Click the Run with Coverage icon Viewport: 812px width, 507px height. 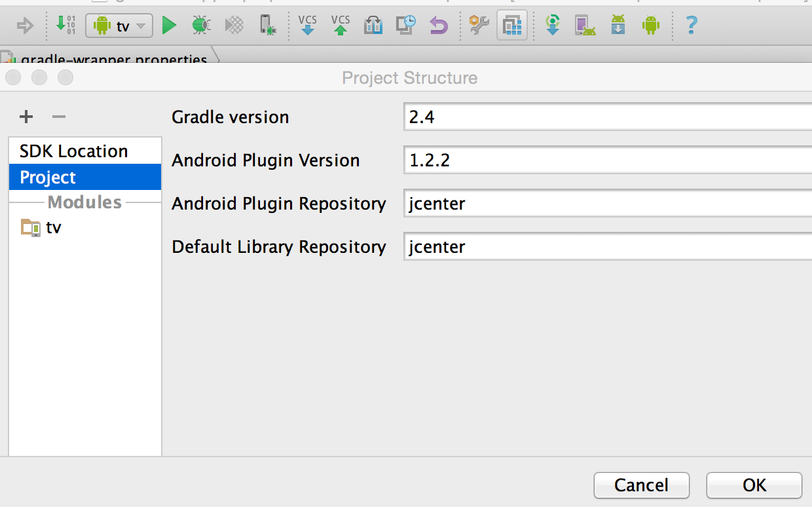[x=234, y=26]
